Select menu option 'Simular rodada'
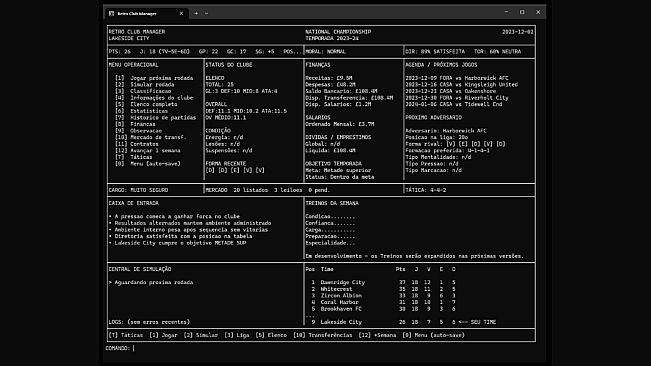Image resolution: width=651 pixels, height=366 pixels. pos(145,85)
